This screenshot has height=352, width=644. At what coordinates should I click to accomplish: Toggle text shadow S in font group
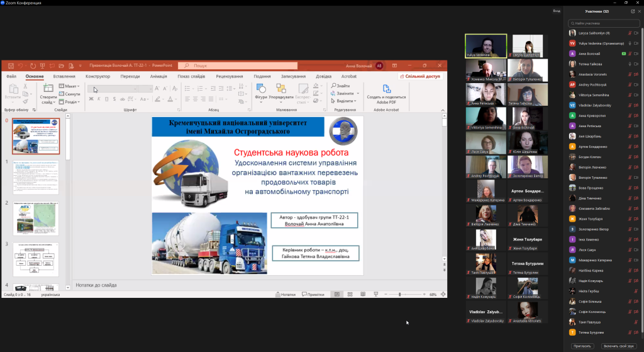tap(114, 99)
